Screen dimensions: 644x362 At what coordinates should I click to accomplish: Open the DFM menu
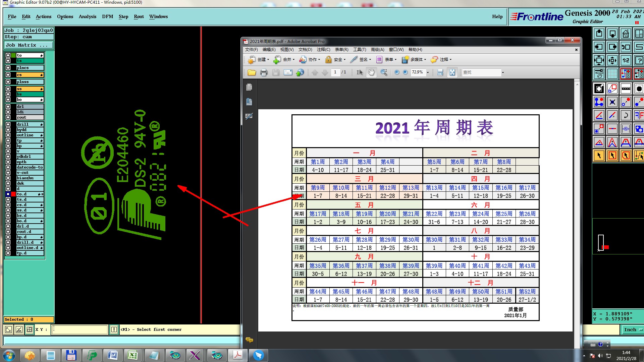pyautogui.click(x=107, y=16)
